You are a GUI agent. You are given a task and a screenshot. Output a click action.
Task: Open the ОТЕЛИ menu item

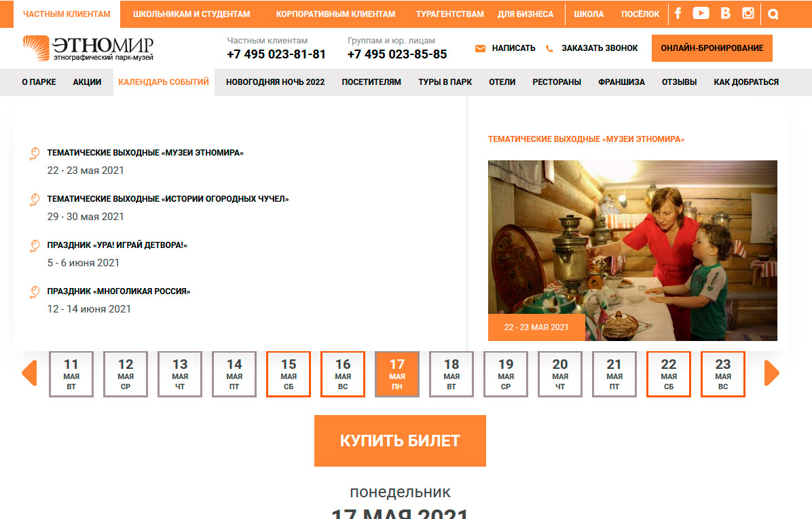[x=502, y=82]
